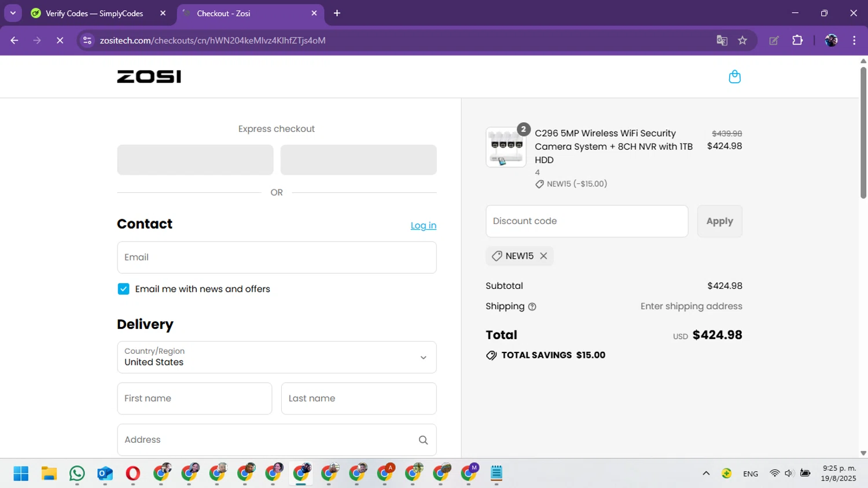This screenshot has width=868, height=488.
Task: Open the Windows Start menu
Action: pos(21,474)
